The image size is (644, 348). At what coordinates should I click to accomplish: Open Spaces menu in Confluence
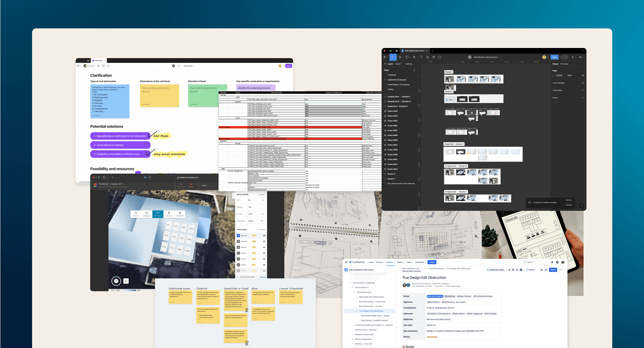click(x=390, y=262)
